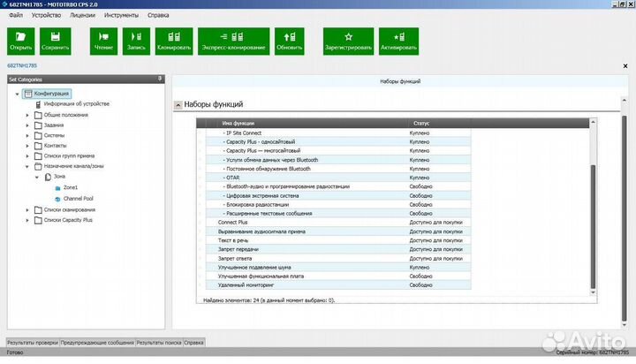This screenshot has height=364, width=636.
Task: Click the Зарегистрировать star icon
Action: coord(346,40)
